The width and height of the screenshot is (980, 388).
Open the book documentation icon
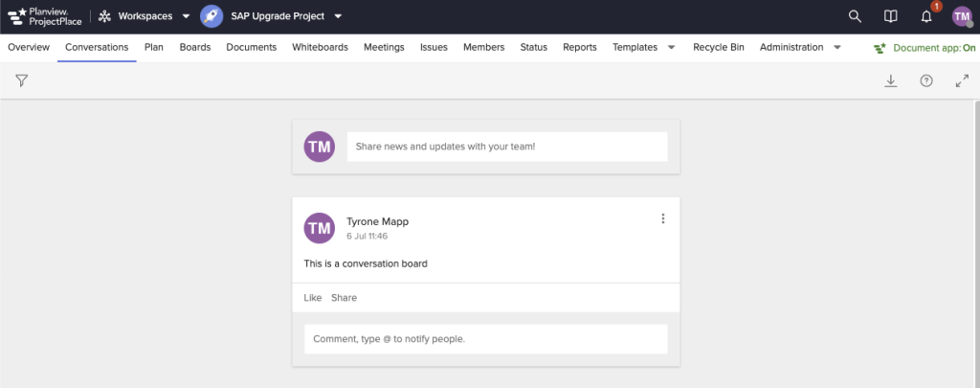click(890, 16)
